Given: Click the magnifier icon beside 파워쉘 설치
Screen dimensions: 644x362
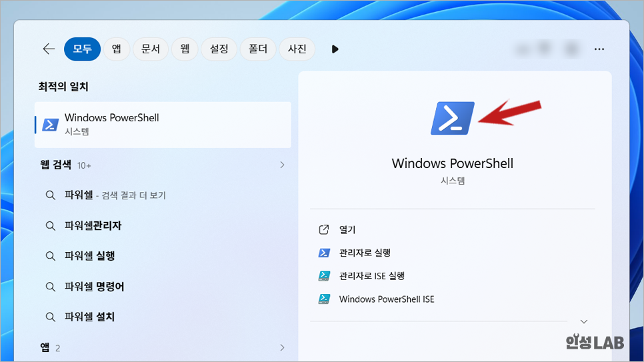Looking at the screenshot, I should (51, 317).
